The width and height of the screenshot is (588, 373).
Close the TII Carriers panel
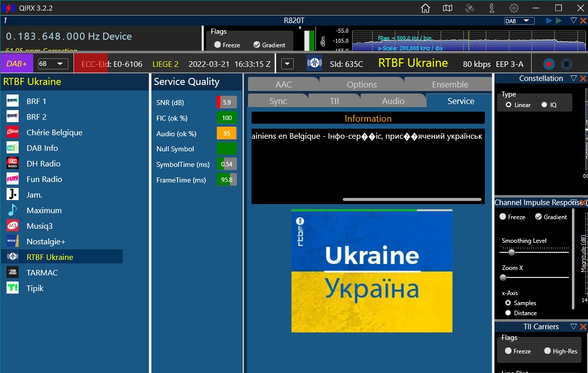click(583, 327)
